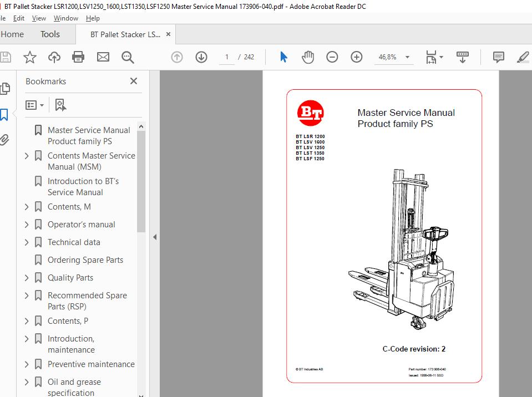This screenshot has height=397, width=532.
Task: Close the Bookmarks panel
Action: click(133, 82)
